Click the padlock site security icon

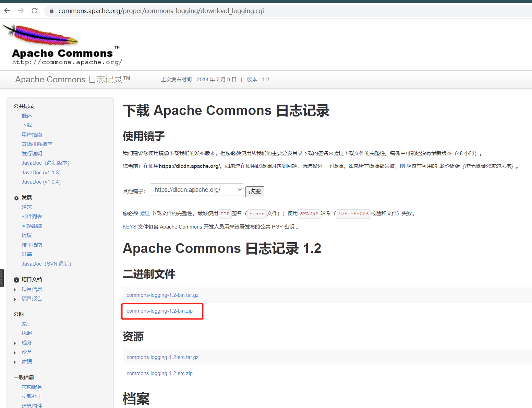coord(51,11)
